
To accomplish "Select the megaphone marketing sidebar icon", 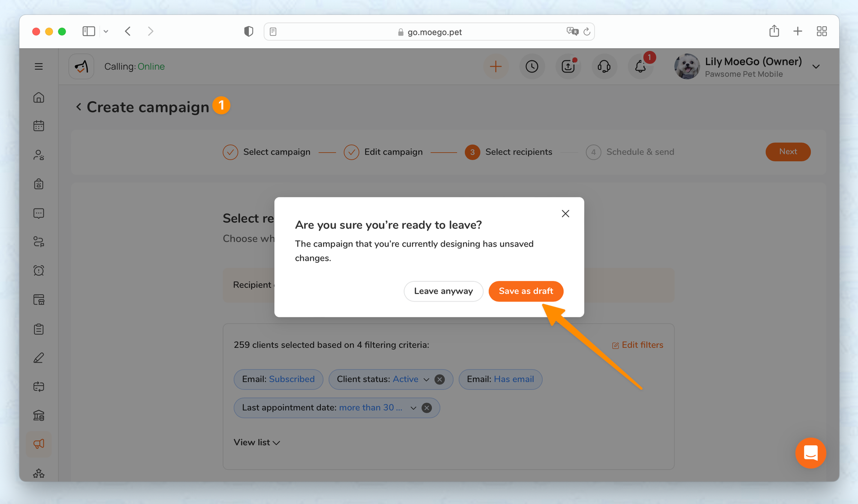I will 39,444.
